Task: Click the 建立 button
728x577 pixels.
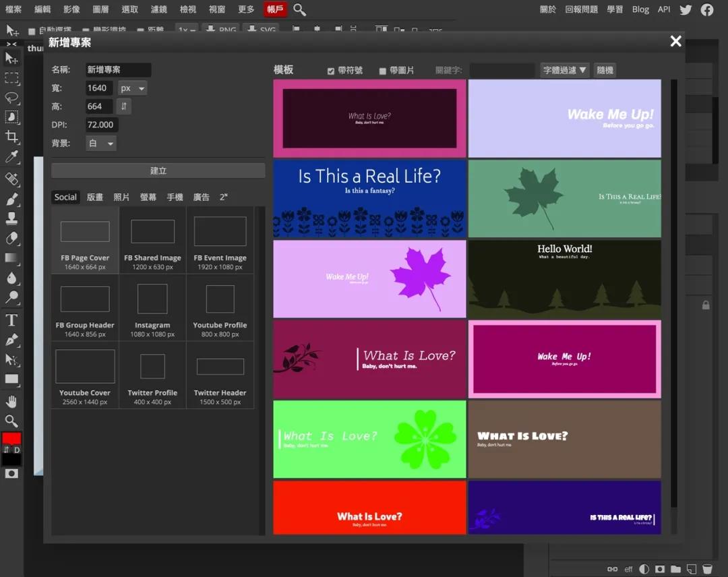Action: click(158, 171)
